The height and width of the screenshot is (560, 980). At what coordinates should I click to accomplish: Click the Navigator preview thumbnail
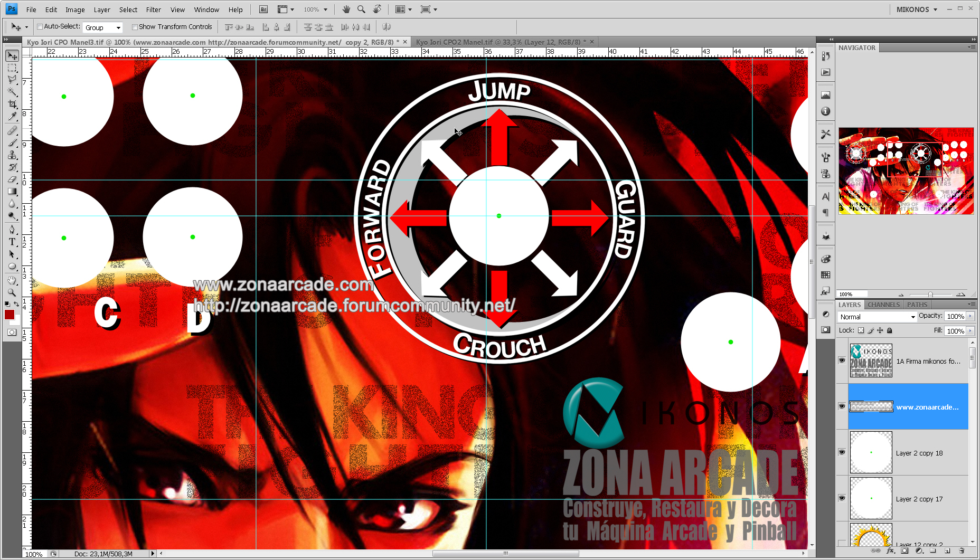click(906, 170)
